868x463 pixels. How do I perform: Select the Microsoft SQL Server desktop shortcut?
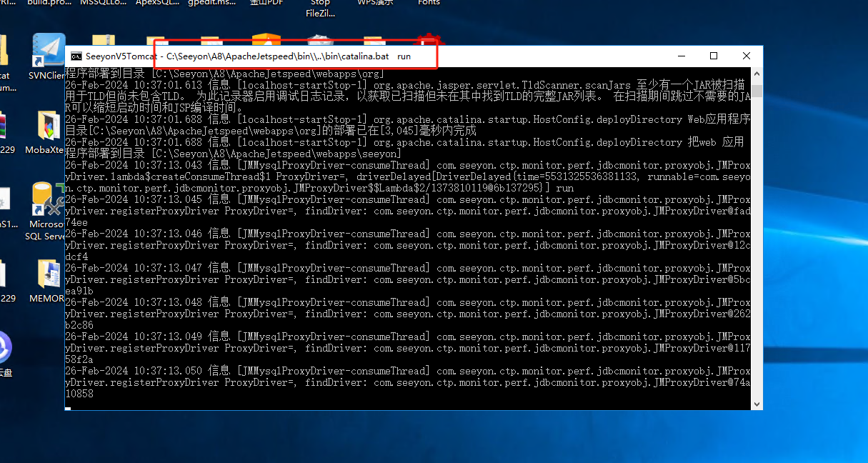48,211
